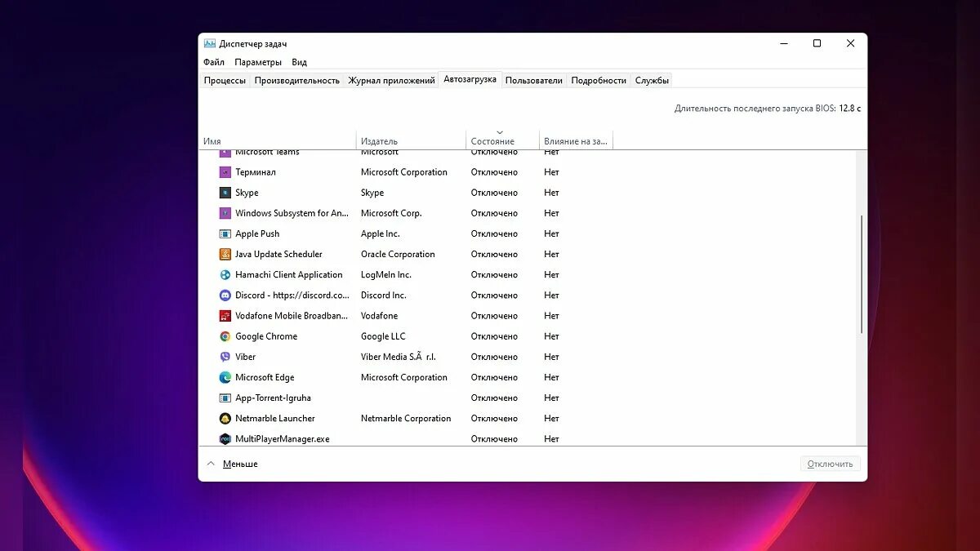Switch to the Подробности tab
Viewport: 980px width, 551px height.
599,80
